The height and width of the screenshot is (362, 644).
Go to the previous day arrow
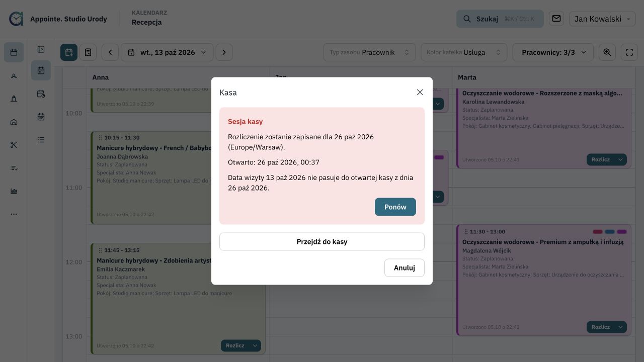pyautogui.click(x=110, y=52)
